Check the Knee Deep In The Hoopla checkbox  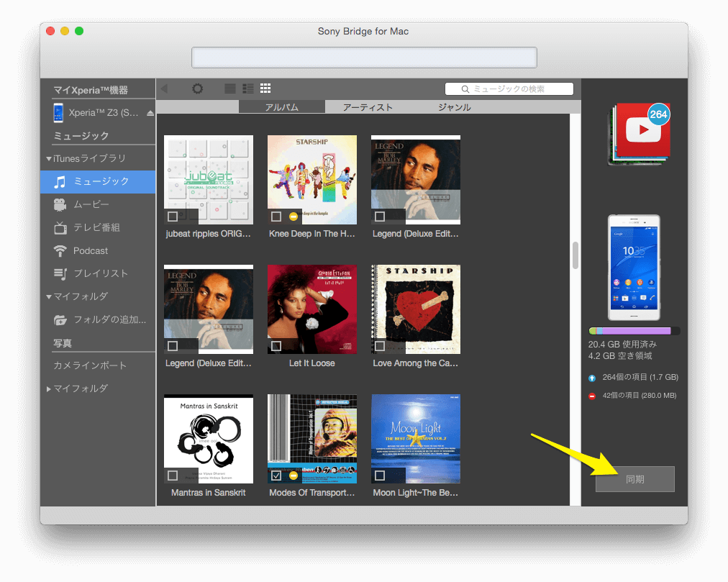pyautogui.click(x=276, y=217)
